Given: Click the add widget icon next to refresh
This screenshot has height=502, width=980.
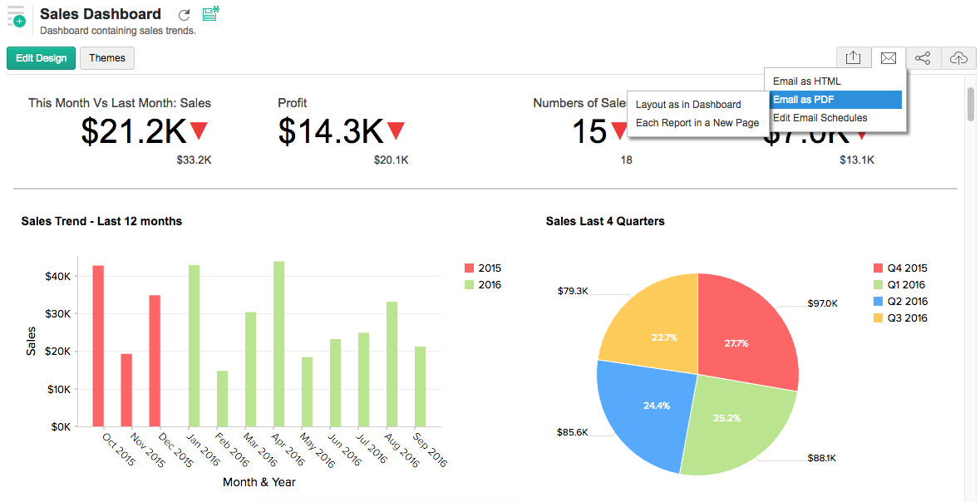Looking at the screenshot, I should pos(210,13).
